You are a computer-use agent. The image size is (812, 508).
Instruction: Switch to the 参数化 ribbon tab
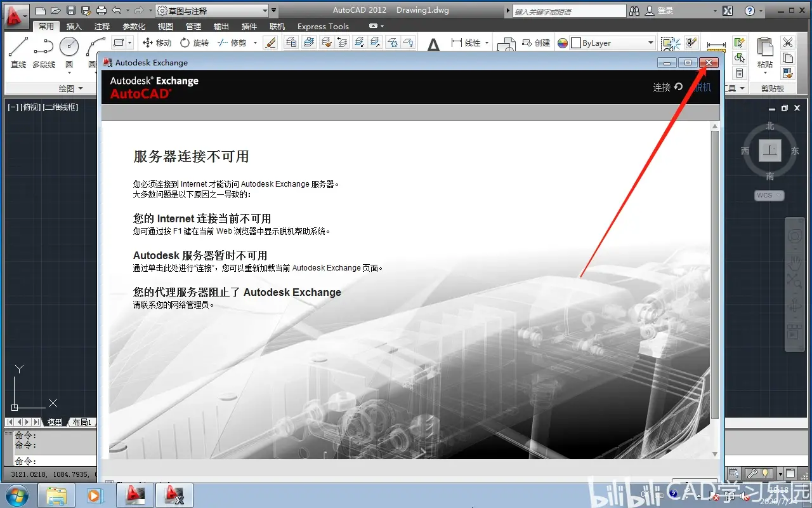coord(134,26)
